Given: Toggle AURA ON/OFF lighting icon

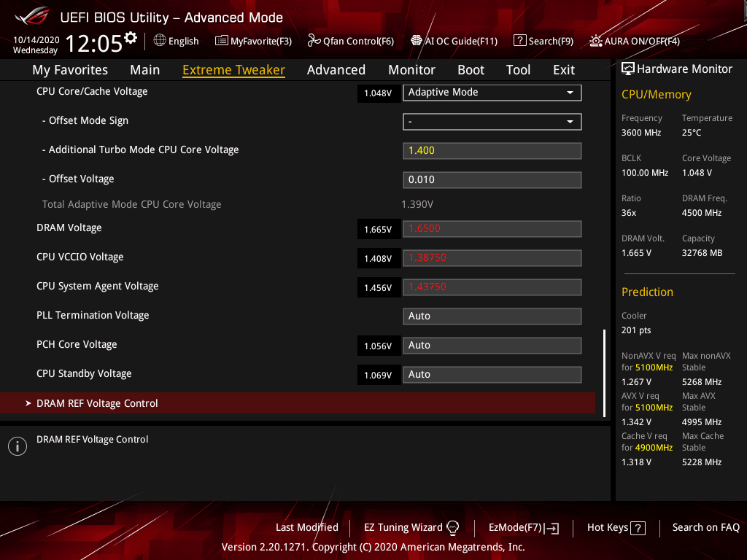Looking at the screenshot, I should tap(595, 41).
